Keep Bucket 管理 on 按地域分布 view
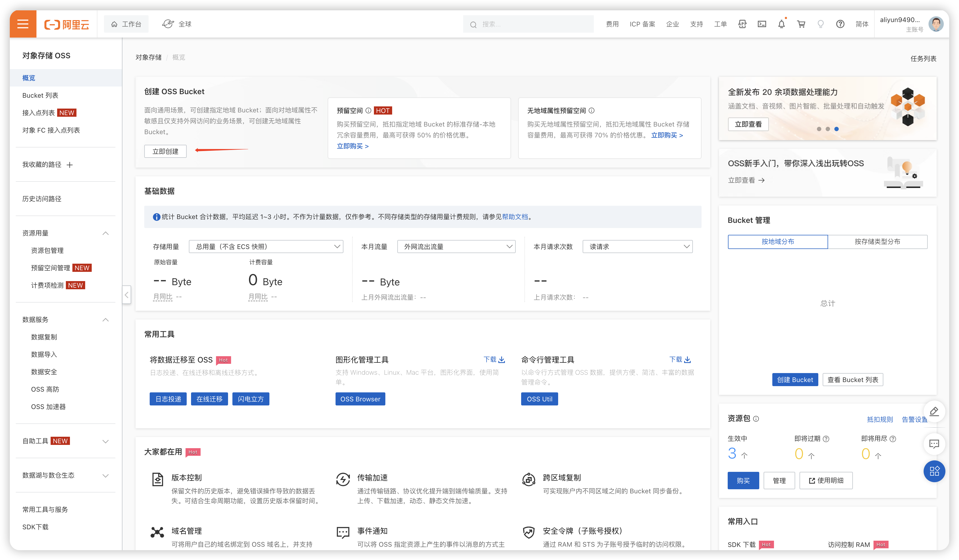Image resolution: width=959 pixels, height=560 pixels. (777, 241)
